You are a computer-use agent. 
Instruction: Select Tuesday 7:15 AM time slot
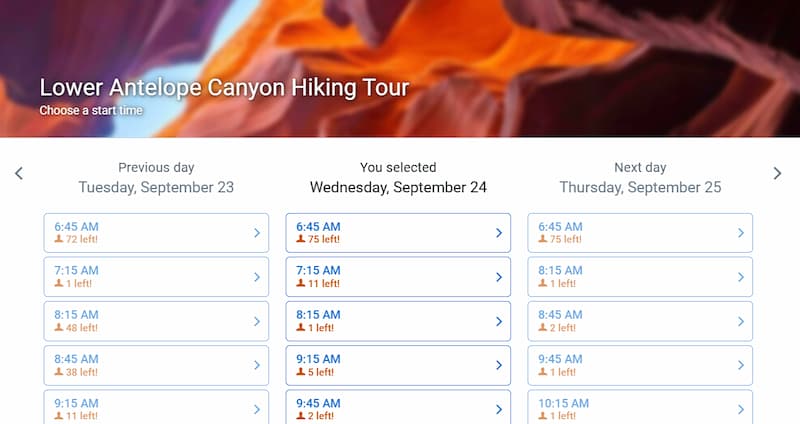point(155,277)
